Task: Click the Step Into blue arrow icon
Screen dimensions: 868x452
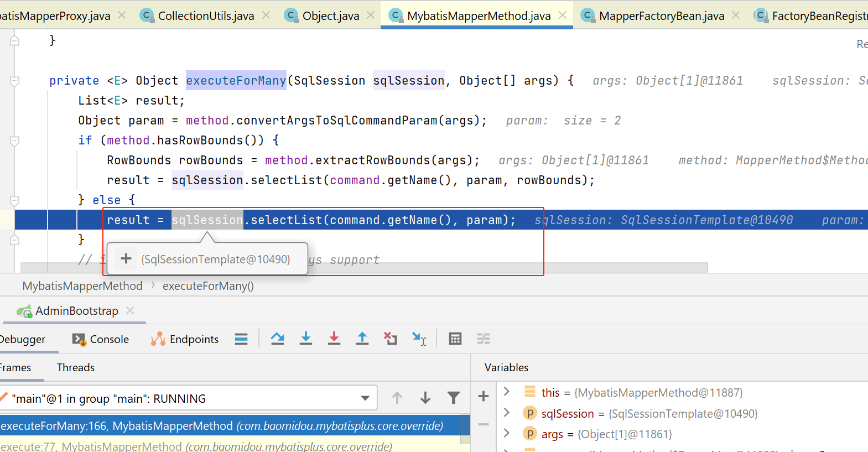Action: click(x=306, y=339)
